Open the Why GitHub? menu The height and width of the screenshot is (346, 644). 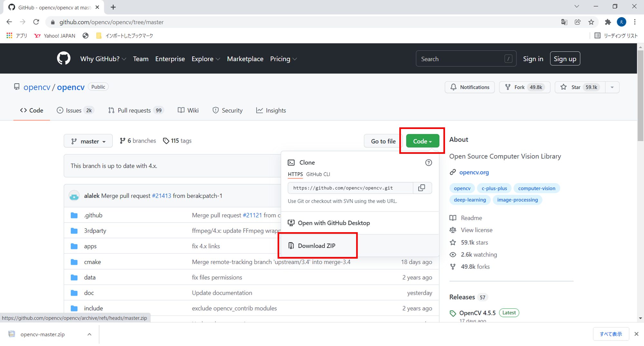[x=103, y=59]
